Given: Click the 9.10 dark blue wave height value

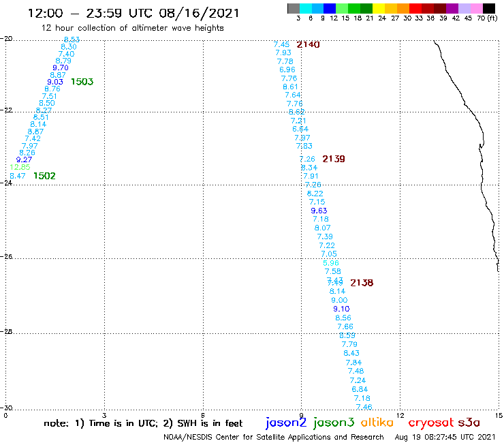Looking at the screenshot, I should [x=341, y=309].
